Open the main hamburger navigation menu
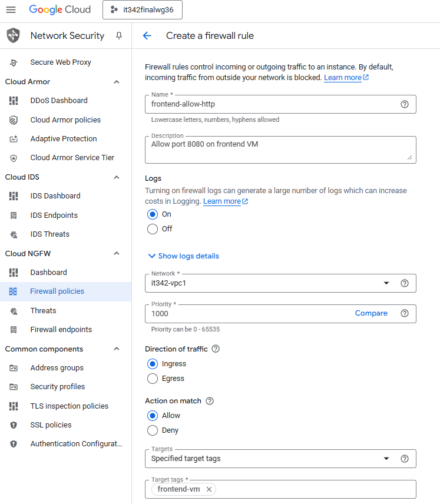This screenshot has height=504, width=440. (11, 9)
